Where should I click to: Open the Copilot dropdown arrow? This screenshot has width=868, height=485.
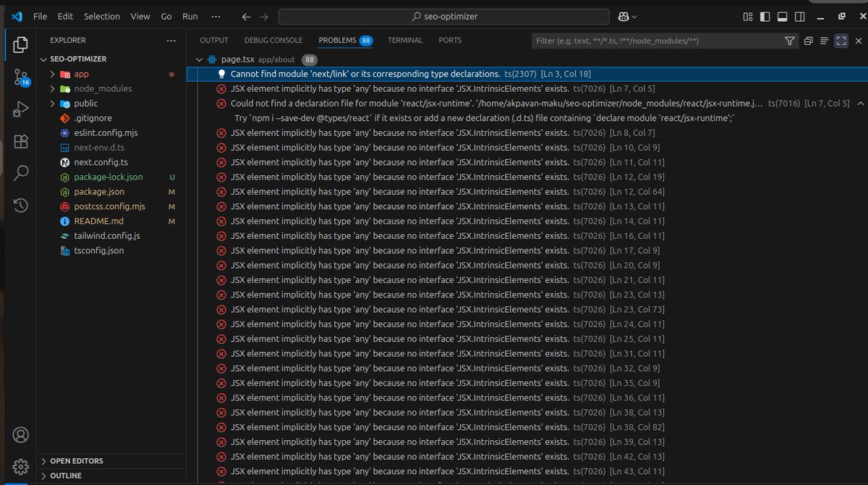point(634,16)
